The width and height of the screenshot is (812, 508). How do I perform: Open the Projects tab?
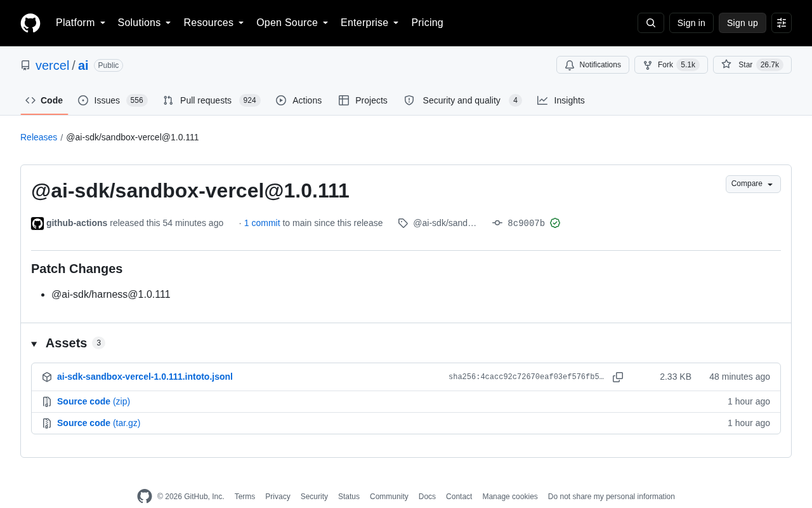coord(363,100)
